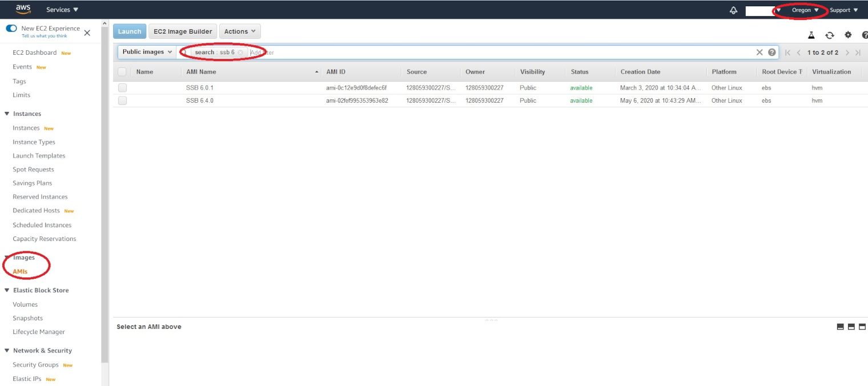Minimize the details pane

click(x=840, y=327)
